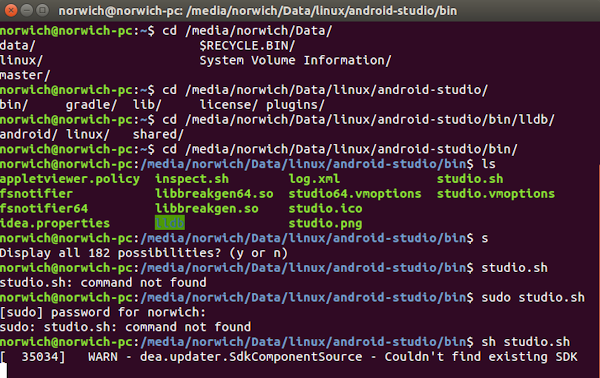Select the libbreakgen.so file name
This screenshot has height=378, width=600.
[x=207, y=209]
